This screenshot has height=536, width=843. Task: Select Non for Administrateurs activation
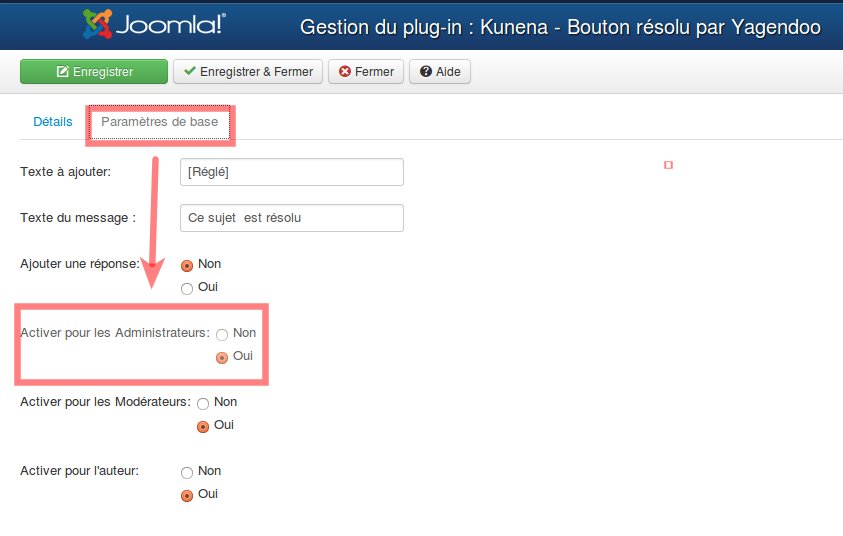pos(222,334)
